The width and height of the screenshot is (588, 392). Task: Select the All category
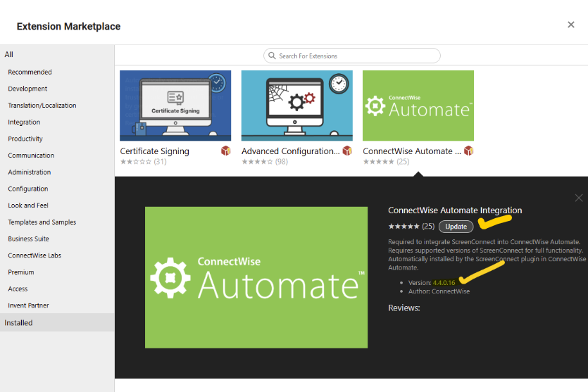[9, 54]
